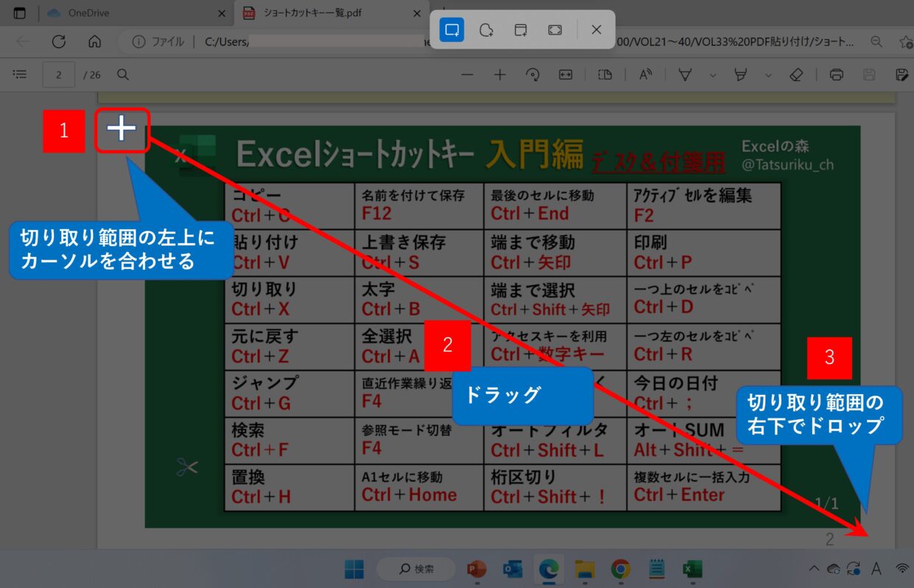Expand the Draw pen options dropdown

[x=712, y=74]
